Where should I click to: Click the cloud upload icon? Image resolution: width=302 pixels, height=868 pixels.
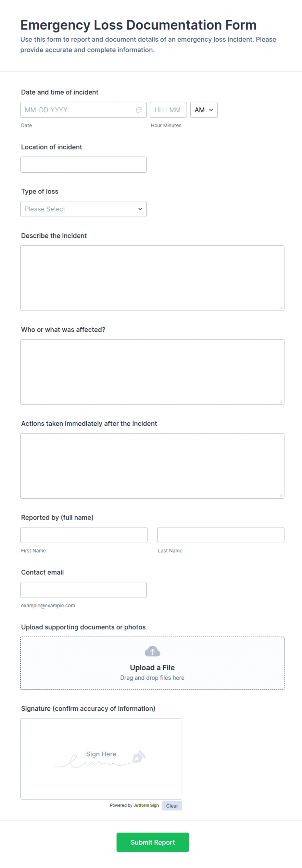pos(152,651)
